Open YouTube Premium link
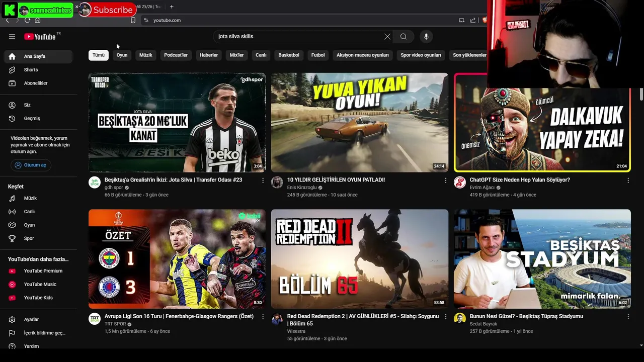This screenshot has height=362, width=644. (38, 271)
